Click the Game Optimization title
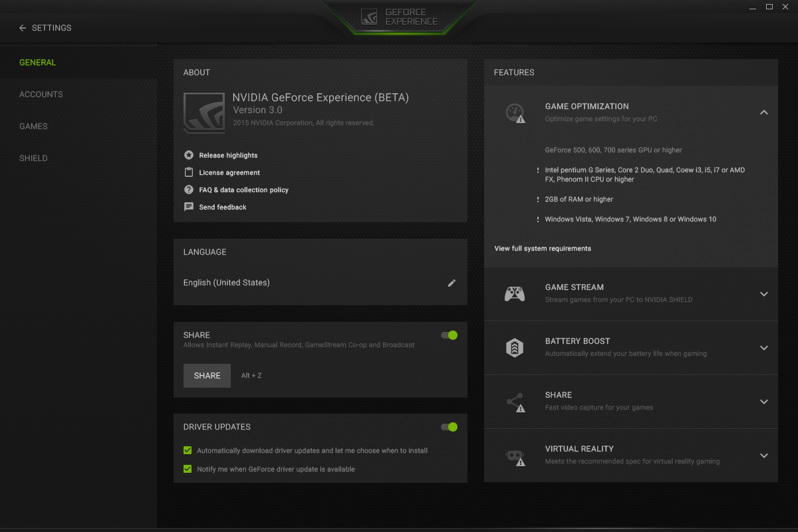The height and width of the screenshot is (532, 798). tap(587, 106)
